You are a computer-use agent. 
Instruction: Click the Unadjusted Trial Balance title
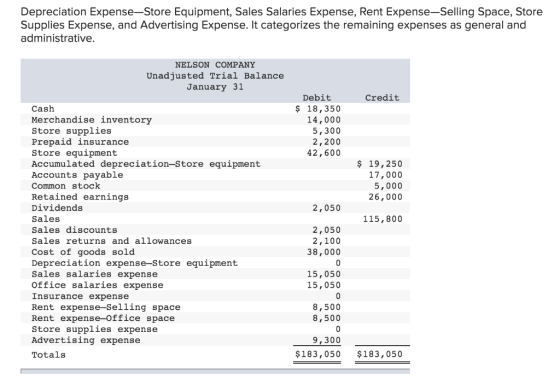[x=215, y=76]
